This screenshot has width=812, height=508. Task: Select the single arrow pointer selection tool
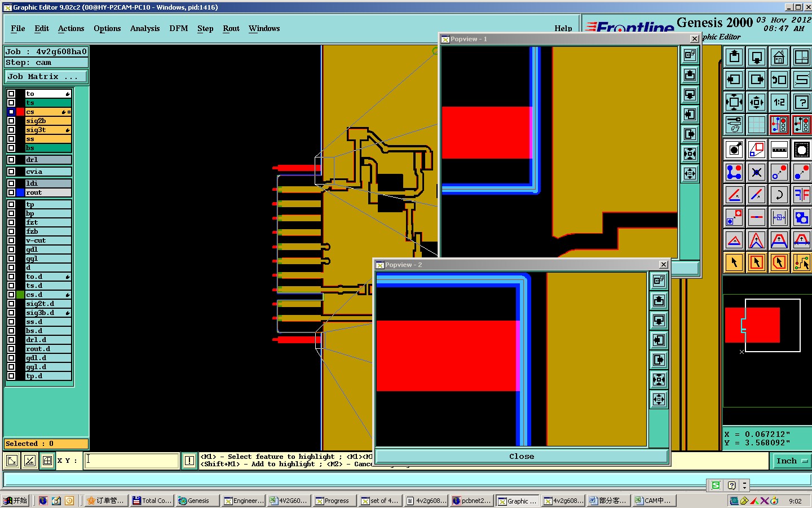(x=734, y=262)
